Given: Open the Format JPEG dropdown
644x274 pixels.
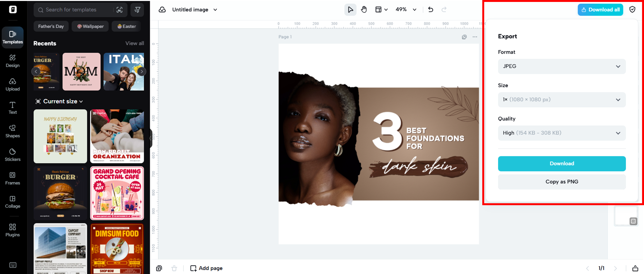Looking at the screenshot, I should point(562,66).
